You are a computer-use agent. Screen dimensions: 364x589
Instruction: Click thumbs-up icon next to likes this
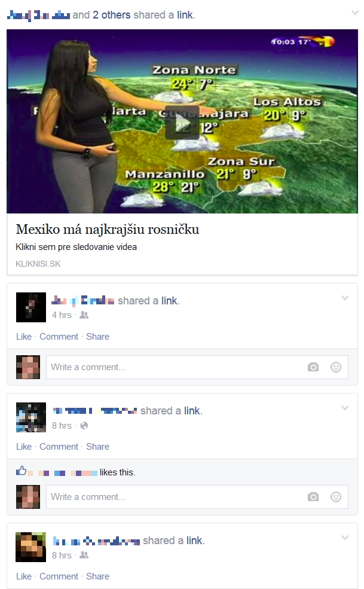pyautogui.click(x=22, y=471)
